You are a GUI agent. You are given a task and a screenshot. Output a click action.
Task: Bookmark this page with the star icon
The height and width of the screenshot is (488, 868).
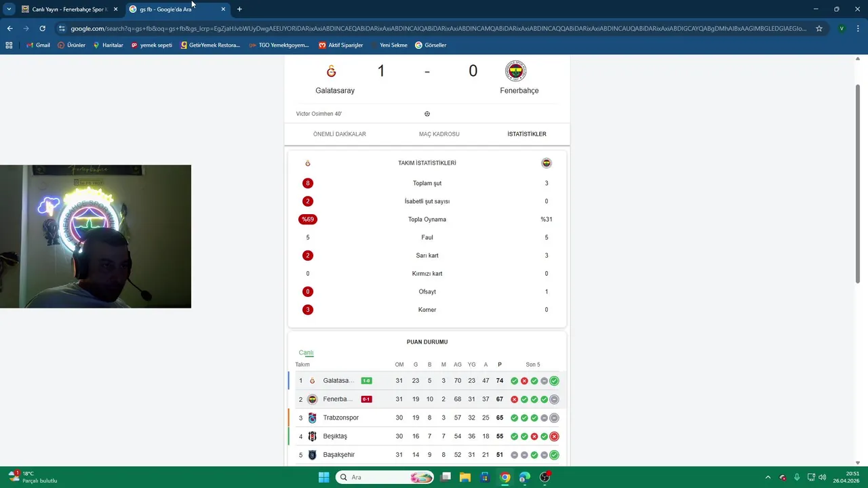pyautogui.click(x=819, y=28)
